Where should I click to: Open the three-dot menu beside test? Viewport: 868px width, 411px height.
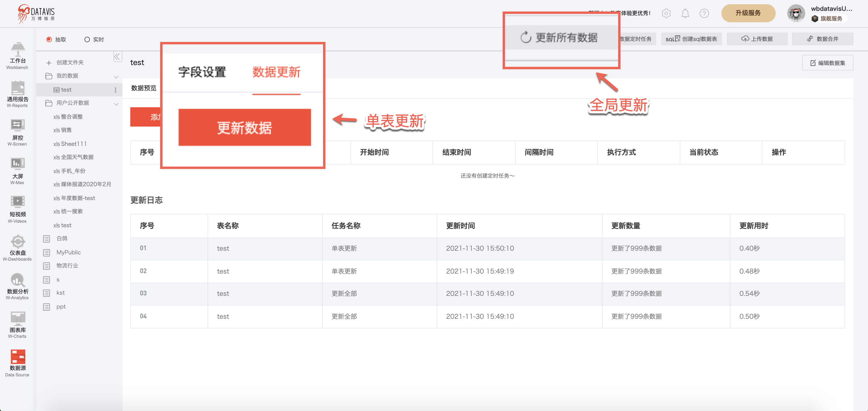[116, 90]
